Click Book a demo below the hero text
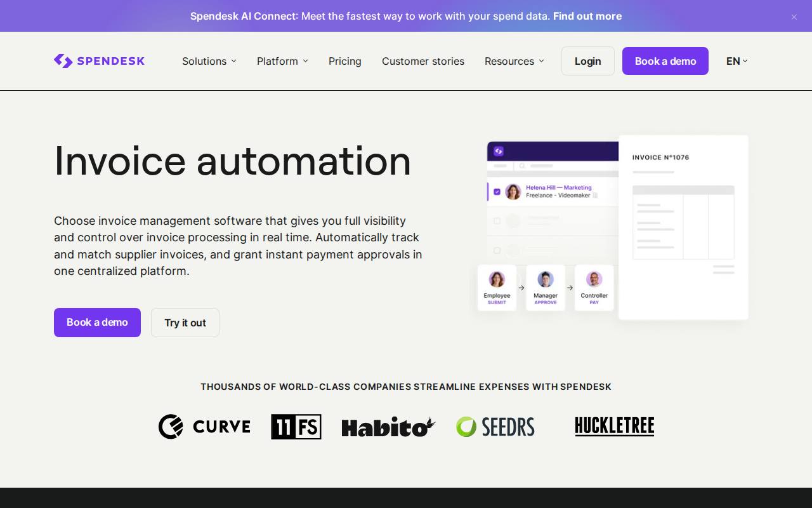Screen dimensions: 812x508 pos(97,323)
